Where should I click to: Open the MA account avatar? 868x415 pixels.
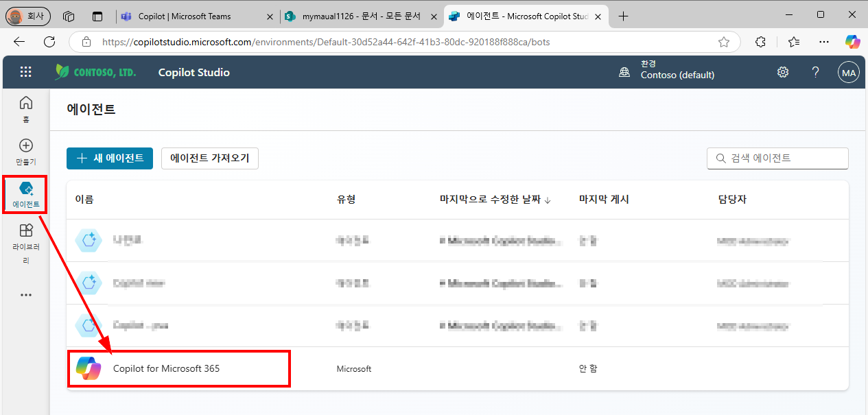[x=849, y=73]
